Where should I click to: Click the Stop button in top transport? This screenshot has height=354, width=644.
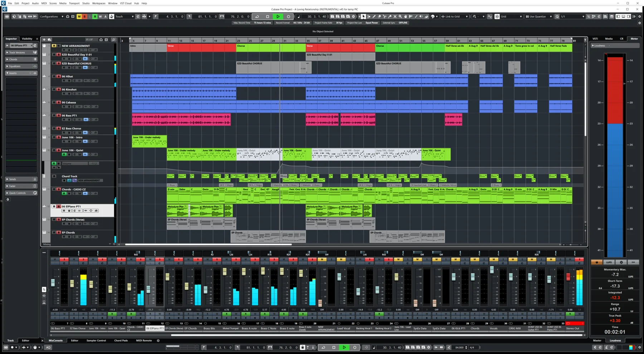[x=268, y=16]
